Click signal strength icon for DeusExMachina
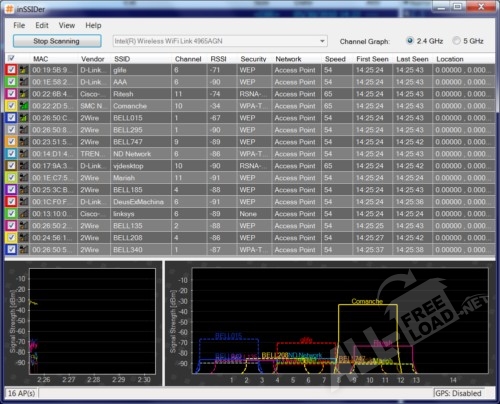 coord(24,202)
